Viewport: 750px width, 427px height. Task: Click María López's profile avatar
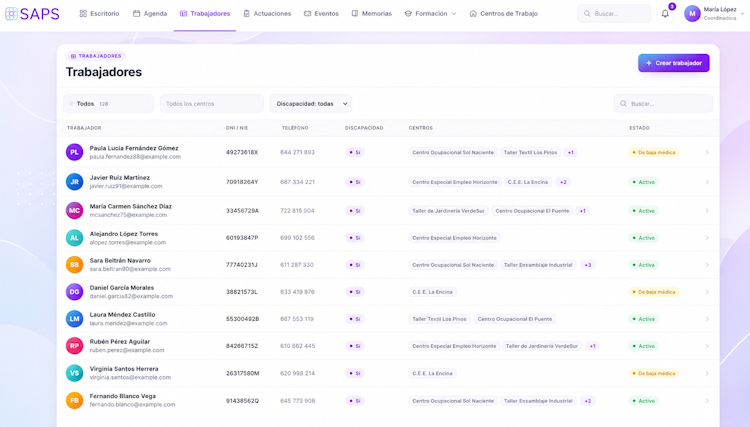(x=692, y=14)
